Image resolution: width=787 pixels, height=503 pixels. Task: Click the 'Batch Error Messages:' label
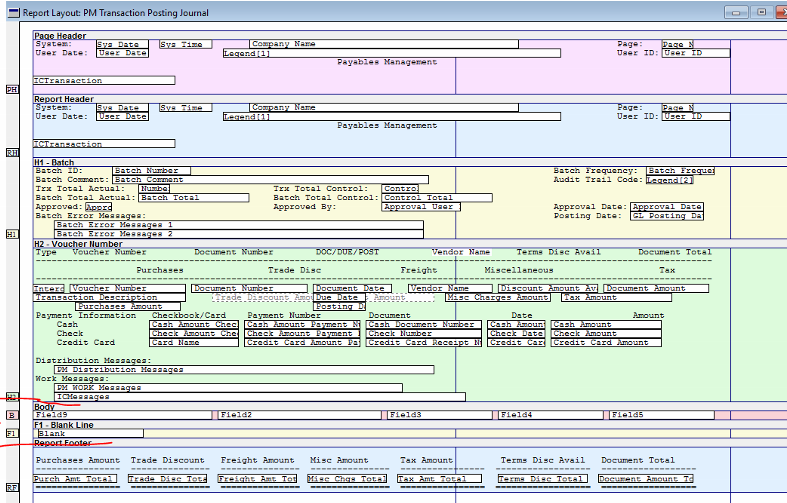91,216
